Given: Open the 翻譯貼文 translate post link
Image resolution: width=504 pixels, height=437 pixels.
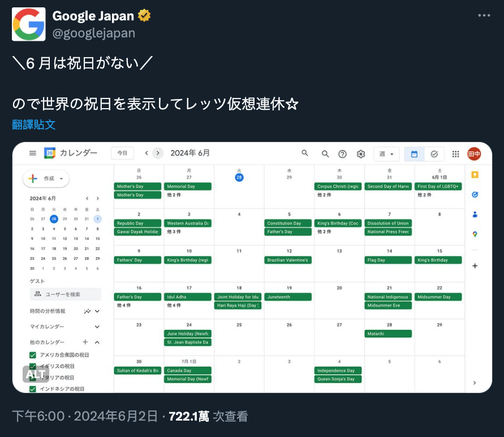Looking at the screenshot, I should coord(34,125).
